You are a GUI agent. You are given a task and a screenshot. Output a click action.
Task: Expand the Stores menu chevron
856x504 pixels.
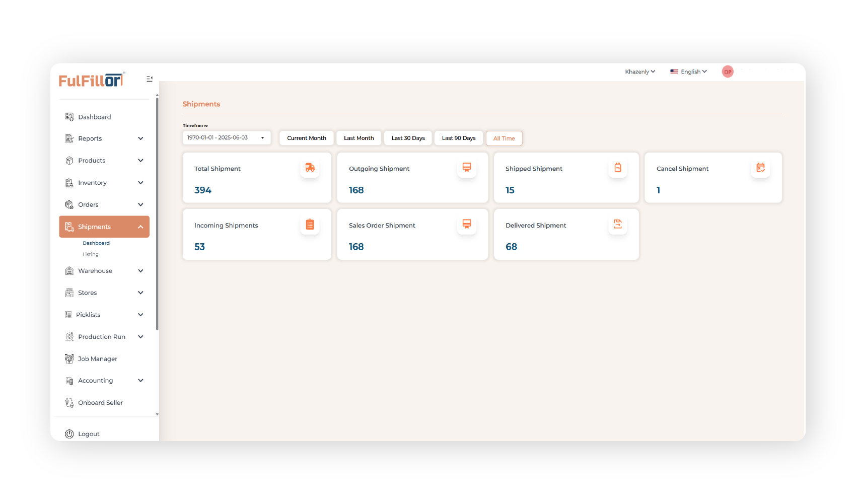pyautogui.click(x=140, y=293)
